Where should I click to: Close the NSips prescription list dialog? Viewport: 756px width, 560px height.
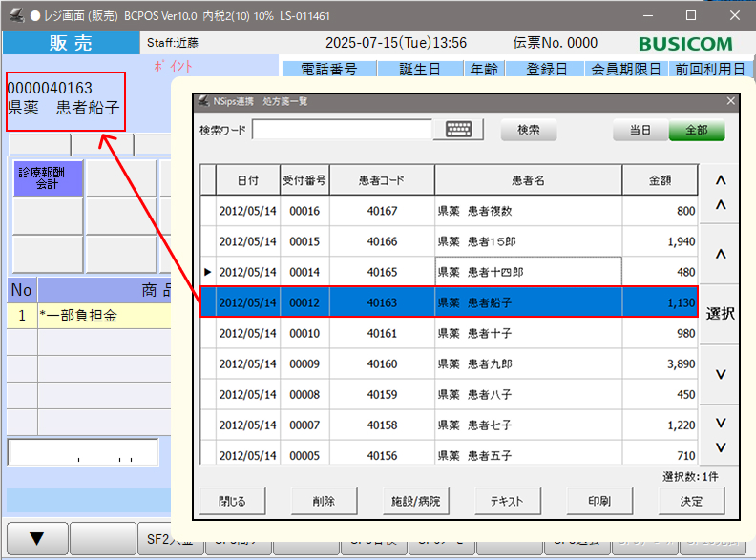click(x=731, y=101)
